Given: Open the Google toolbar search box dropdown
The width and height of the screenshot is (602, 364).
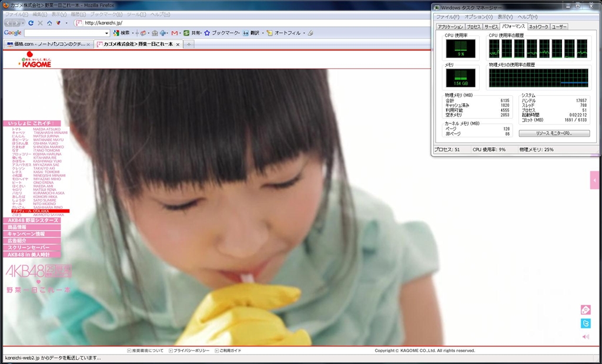Looking at the screenshot, I should tap(107, 33).
